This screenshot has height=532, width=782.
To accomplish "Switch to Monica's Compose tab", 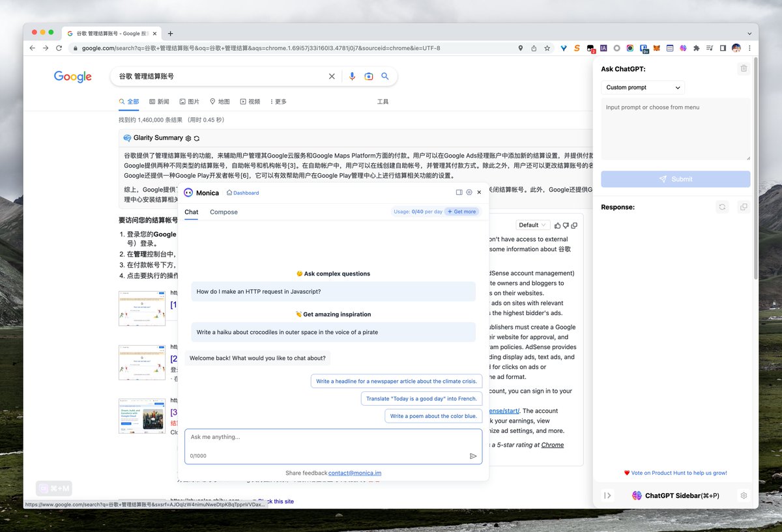I will tap(224, 212).
